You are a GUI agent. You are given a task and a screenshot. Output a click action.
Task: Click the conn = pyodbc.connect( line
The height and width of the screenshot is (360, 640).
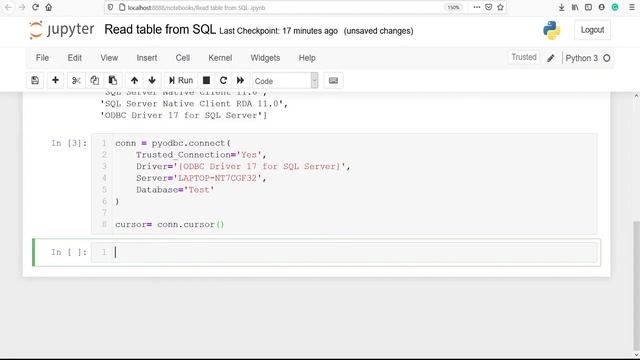click(173, 143)
